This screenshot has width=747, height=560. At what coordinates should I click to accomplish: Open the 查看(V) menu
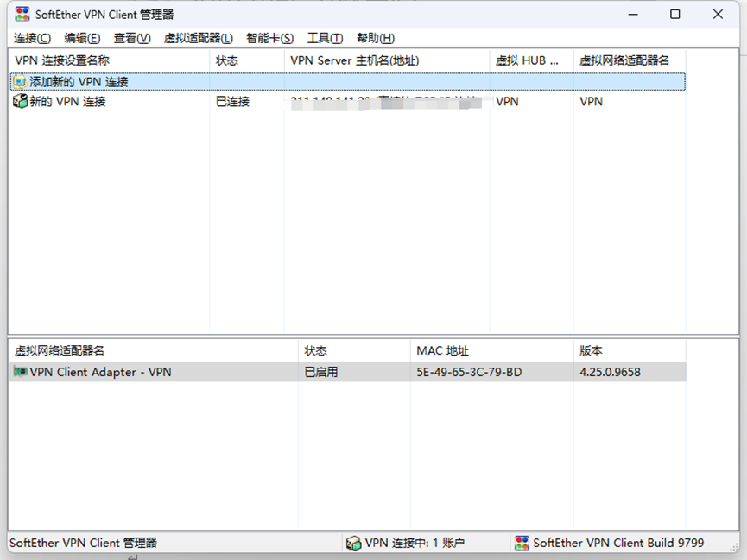click(x=132, y=38)
